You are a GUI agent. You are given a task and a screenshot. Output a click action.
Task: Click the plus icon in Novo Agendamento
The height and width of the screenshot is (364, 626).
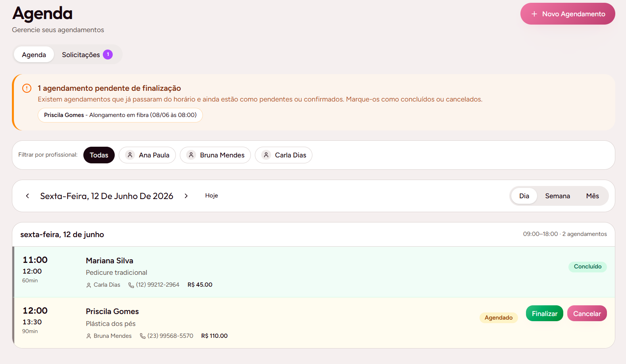[x=534, y=14]
